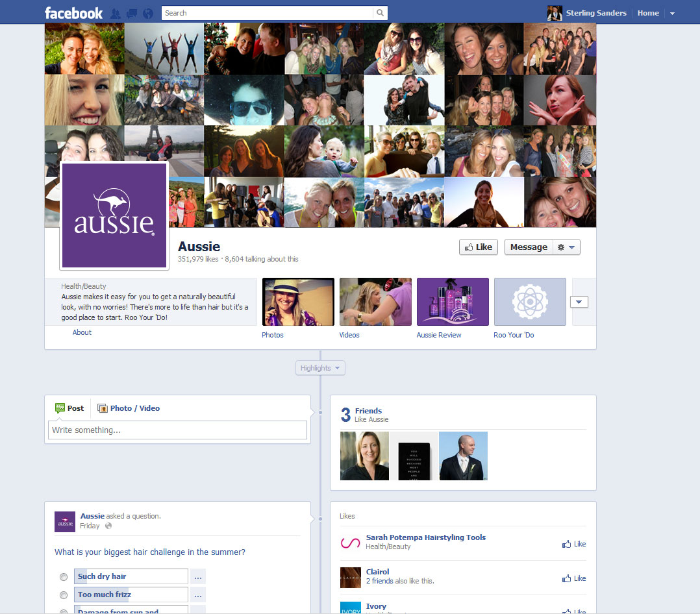Open the account dropdown arrow in header
Image resolution: width=700 pixels, height=614 pixels.
pos(672,14)
